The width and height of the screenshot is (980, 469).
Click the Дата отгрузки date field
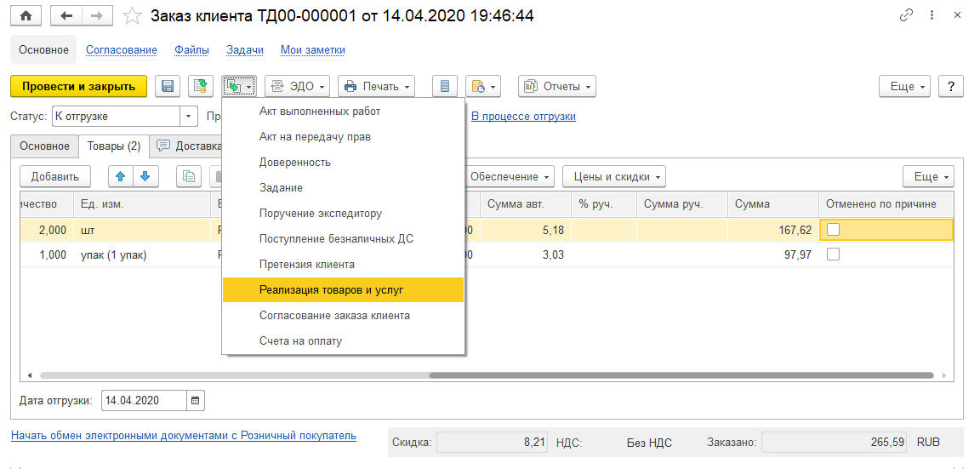[144, 400]
